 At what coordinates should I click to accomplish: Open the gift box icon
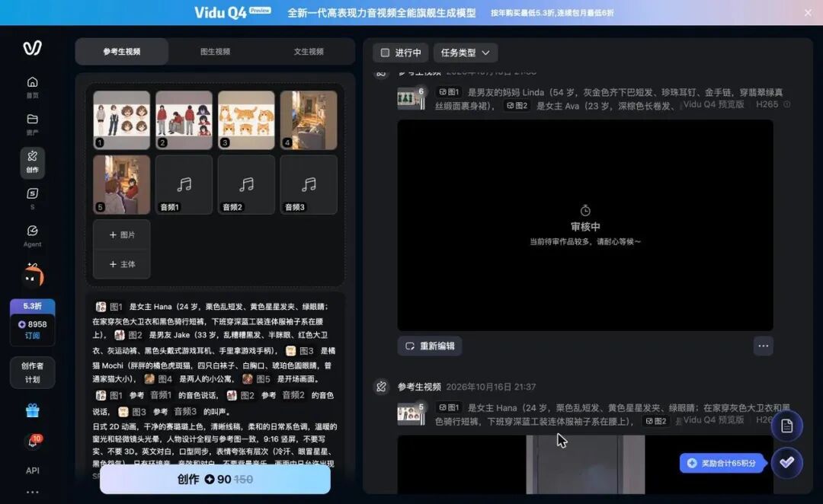click(32, 410)
